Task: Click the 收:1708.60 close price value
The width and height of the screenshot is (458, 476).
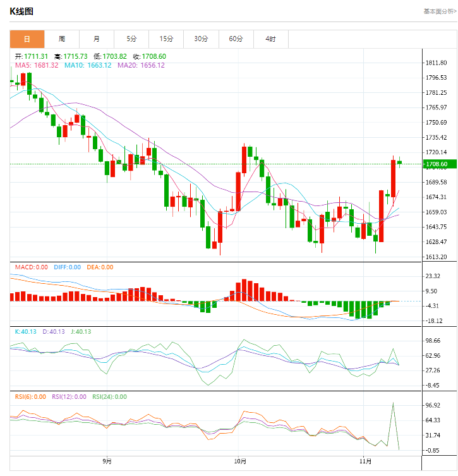Action: pyautogui.click(x=150, y=56)
